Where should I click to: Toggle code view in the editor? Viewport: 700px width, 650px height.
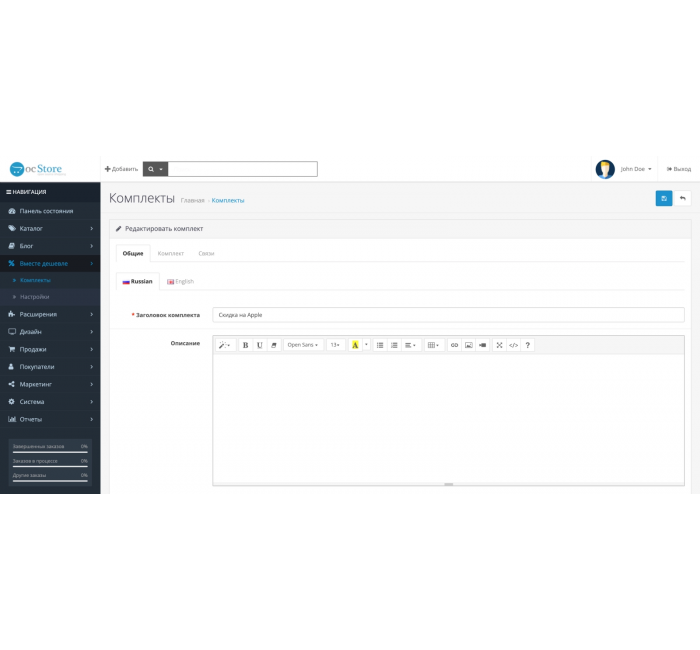(513, 345)
